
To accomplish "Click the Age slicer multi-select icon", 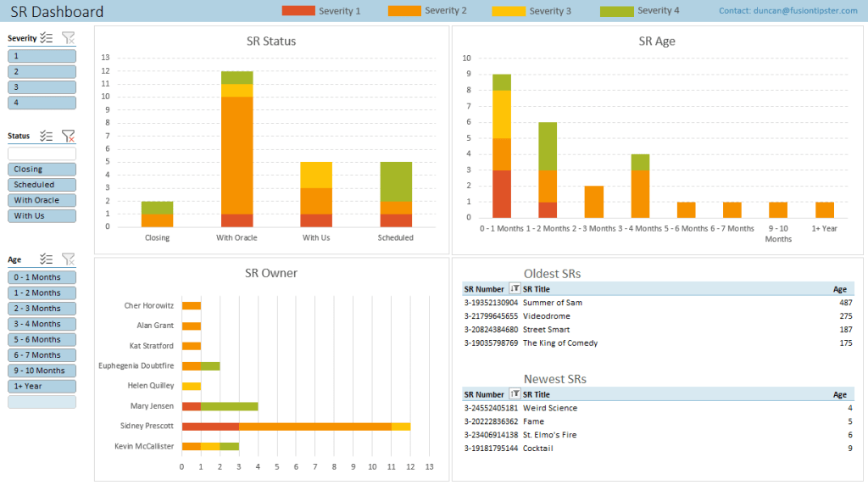I will tap(47, 259).
